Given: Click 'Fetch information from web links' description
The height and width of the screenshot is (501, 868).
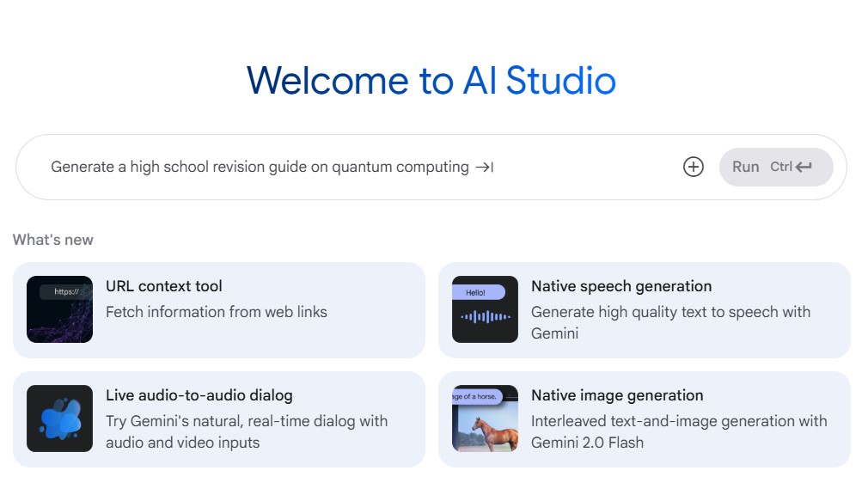Looking at the screenshot, I should click(x=216, y=313).
